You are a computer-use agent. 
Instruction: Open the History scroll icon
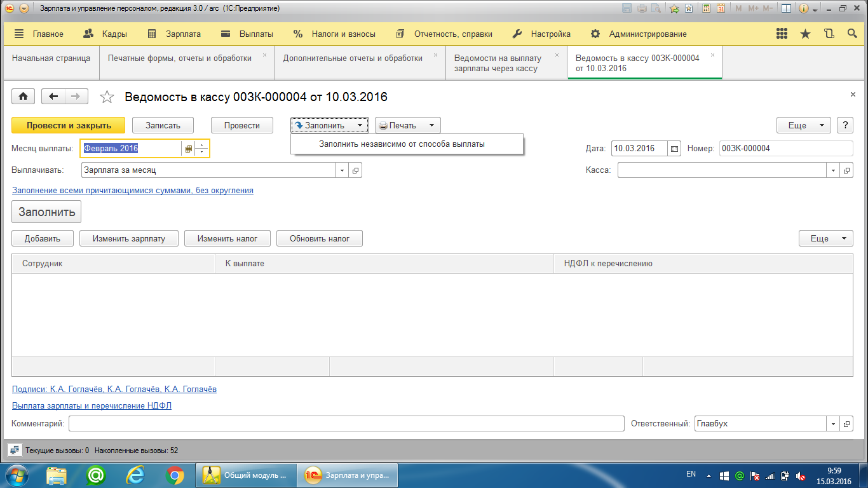pyautogui.click(x=829, y=34)
